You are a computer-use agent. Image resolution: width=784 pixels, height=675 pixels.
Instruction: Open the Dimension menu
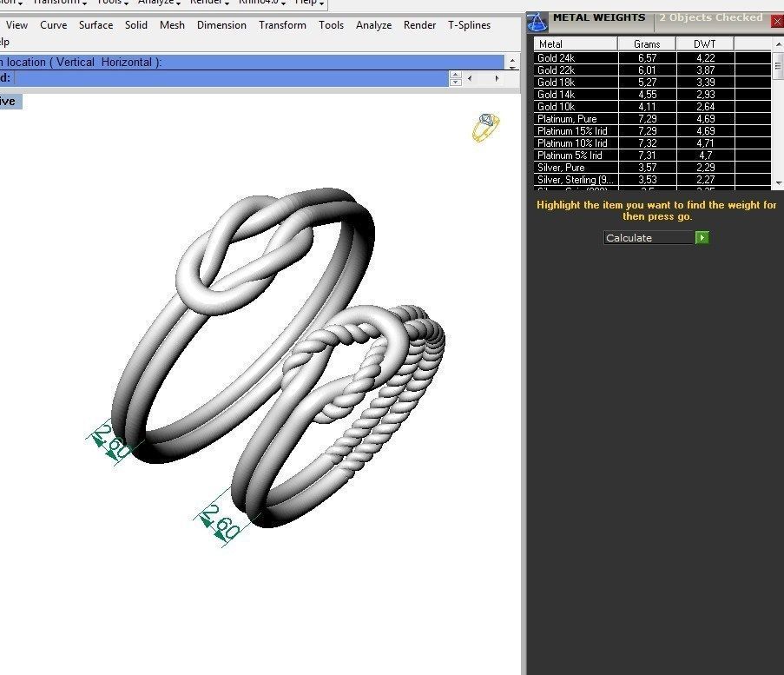pos(221,25)
